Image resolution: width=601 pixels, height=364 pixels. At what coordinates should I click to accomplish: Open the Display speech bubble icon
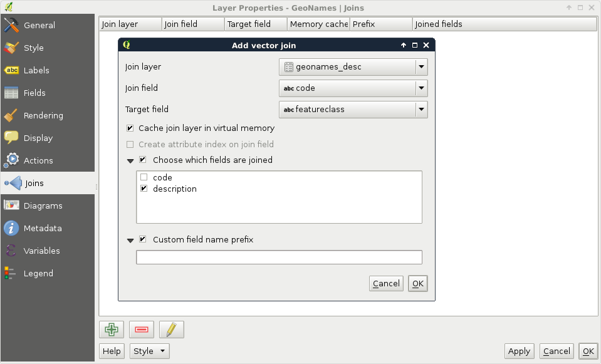[x=11, y=138]
